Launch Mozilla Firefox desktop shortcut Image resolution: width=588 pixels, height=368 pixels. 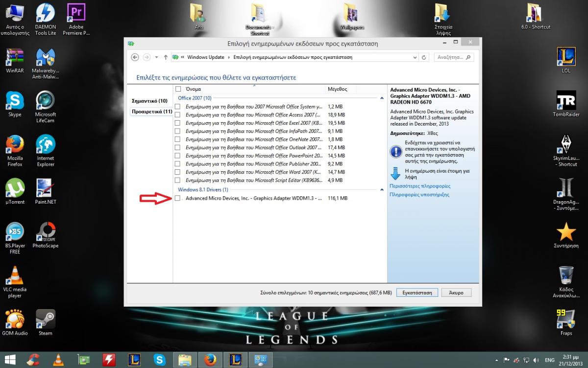click(x=15, y=151)
